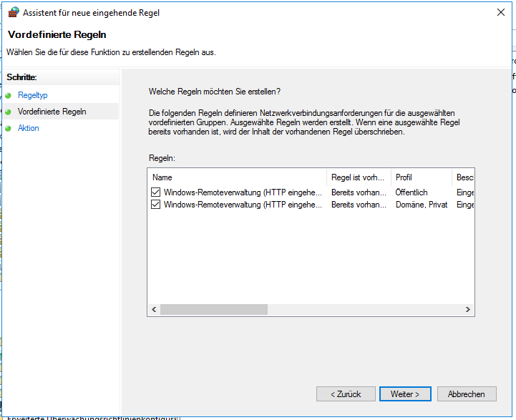Image resolution: width=516 pixels, height=420 pixels.
Task: Close the new inbound rule wizard
Action: click(500, 12)
